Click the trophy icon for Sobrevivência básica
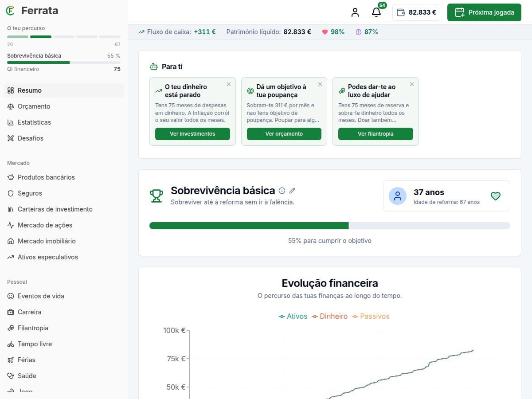Viewport: 532px width, 399px height. [x=156, y=196]
